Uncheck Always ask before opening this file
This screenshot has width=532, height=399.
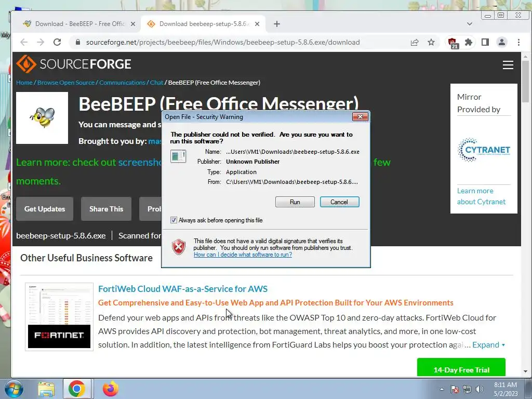coord(174,220)
